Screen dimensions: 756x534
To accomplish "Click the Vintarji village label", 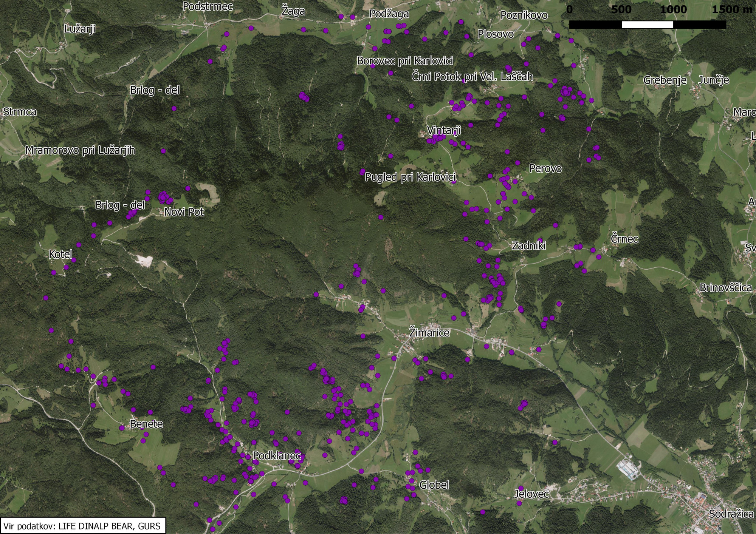I will coord(444,131).
